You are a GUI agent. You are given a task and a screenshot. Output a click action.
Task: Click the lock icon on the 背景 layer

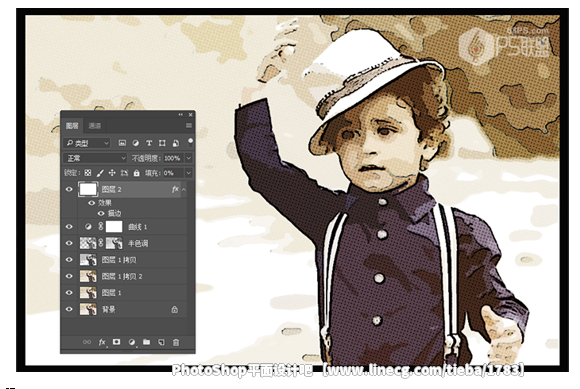[175, 309]
